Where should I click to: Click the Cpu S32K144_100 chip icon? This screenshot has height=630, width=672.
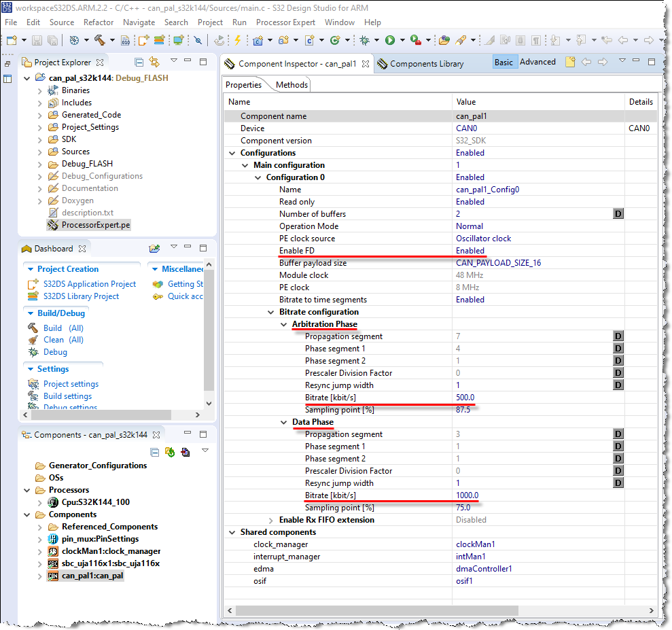53,502
